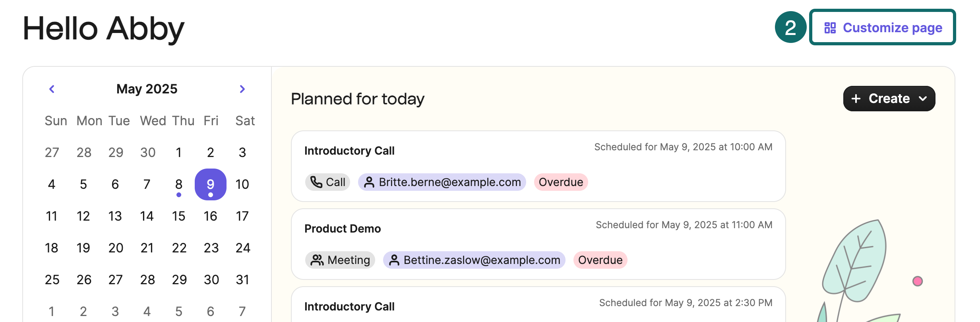Go to next month in calendar

(x=242, y=89)
